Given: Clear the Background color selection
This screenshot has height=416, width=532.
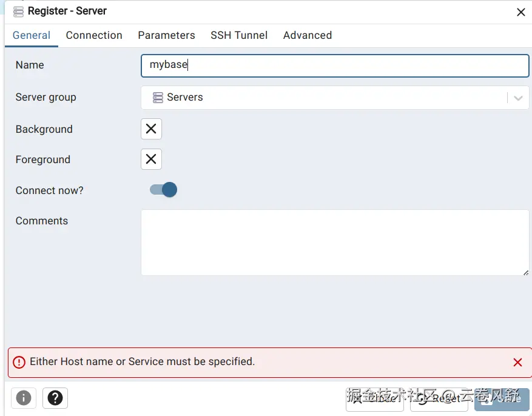Looking at the screenshot, I should (x=151, y=129).
